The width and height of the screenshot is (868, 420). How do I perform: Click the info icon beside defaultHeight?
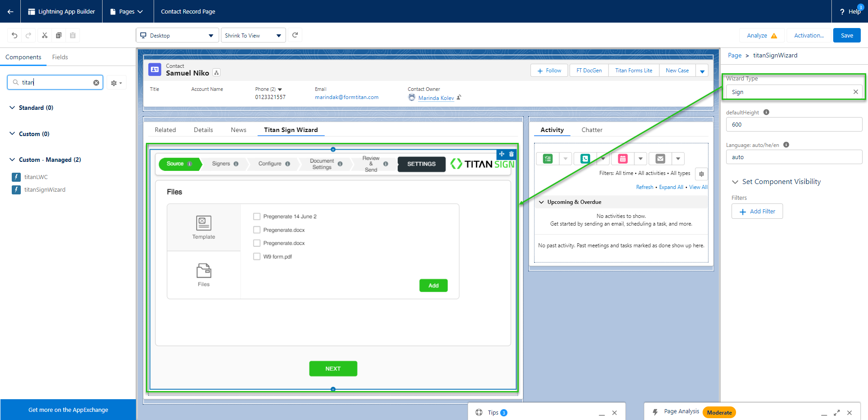tap(766, 112)
